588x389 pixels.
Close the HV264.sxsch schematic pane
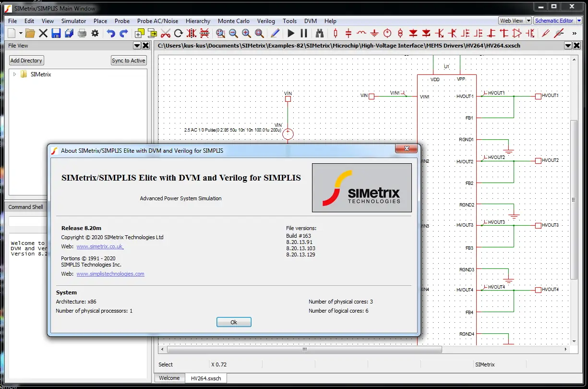(577, 46)
